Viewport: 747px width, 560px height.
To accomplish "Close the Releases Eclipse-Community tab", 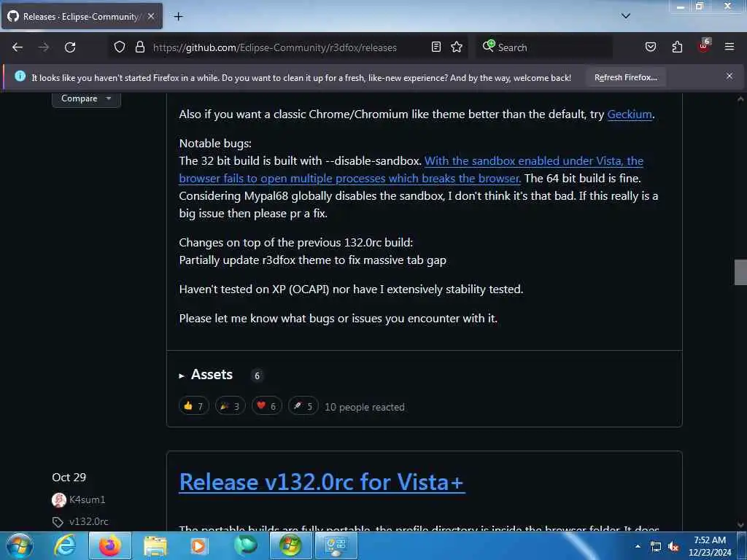I will point(151,16).
